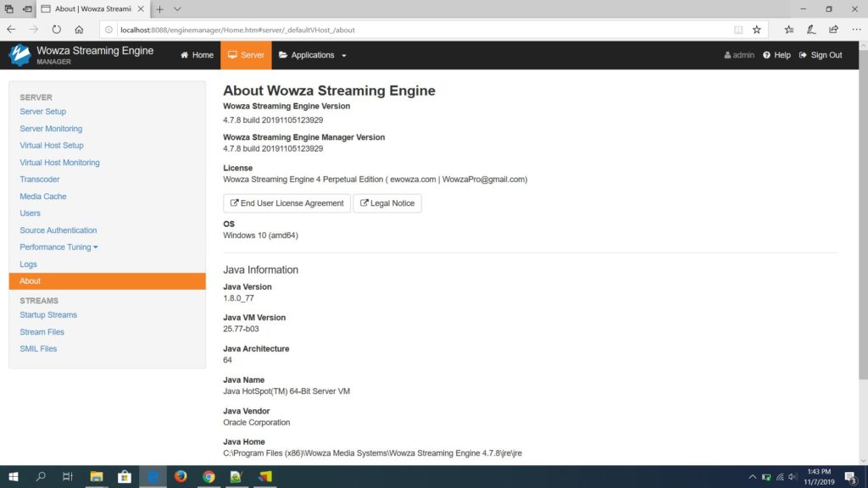
Task: Click the add notes pen icon
Action: (x=811, y=30)
